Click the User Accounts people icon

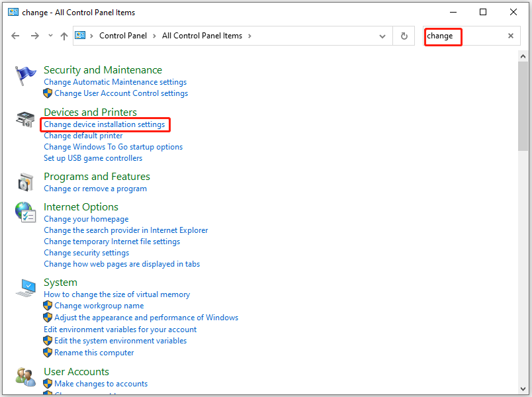[25, 376]
